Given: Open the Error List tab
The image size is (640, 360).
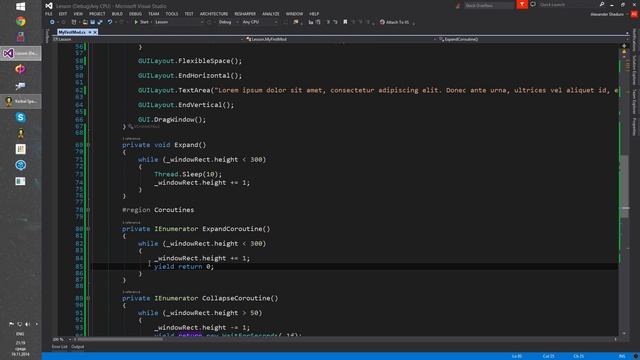Looking at the screenshot, I should tap(60, 347).
